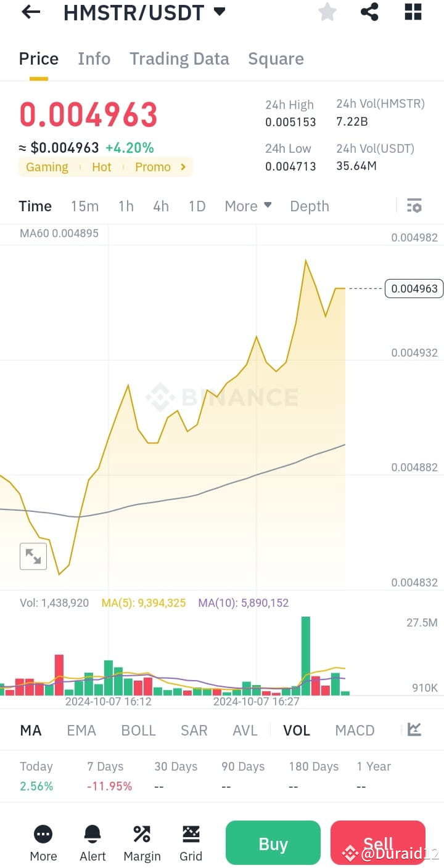Viewport: 444px width, 868px height.
Task: Open Margin trading via the percent icon
Action: pos(142,842)
